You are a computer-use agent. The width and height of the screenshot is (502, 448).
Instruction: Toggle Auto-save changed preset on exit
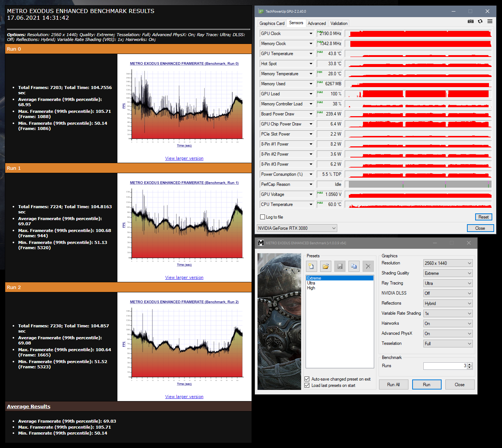point(307,379)
